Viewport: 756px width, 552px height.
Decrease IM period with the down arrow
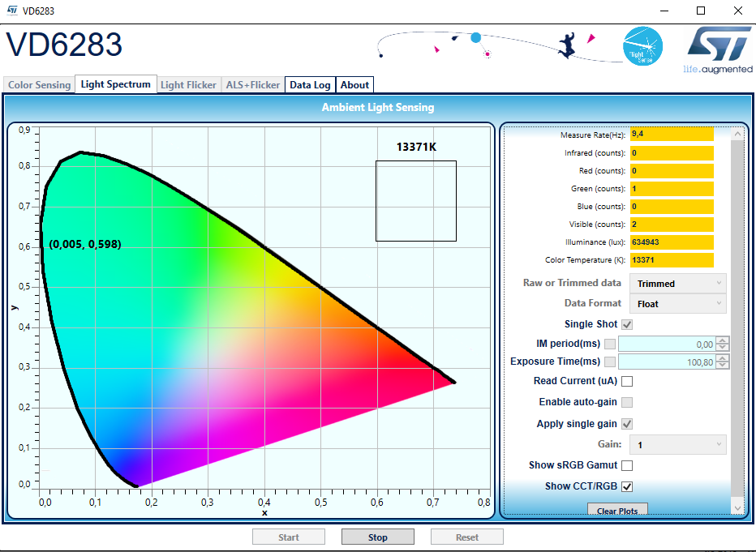pos(722,347)
